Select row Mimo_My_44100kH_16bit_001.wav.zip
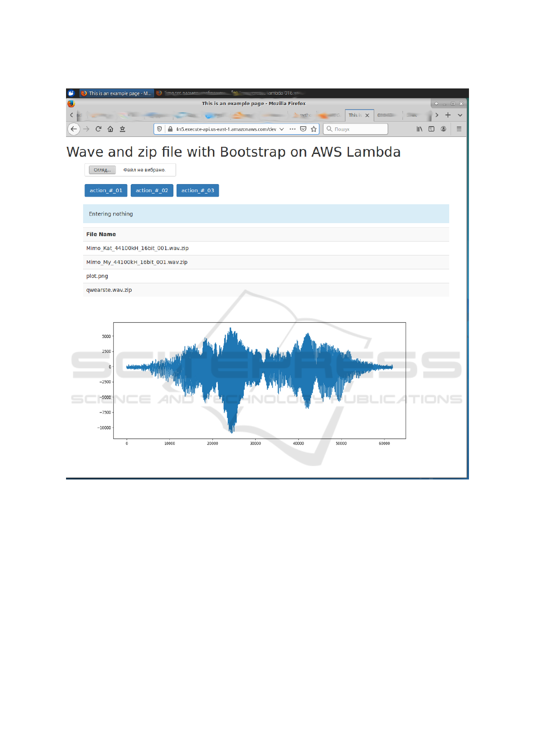The height and width of the screenshot is (756, 535). click(266, 262)
